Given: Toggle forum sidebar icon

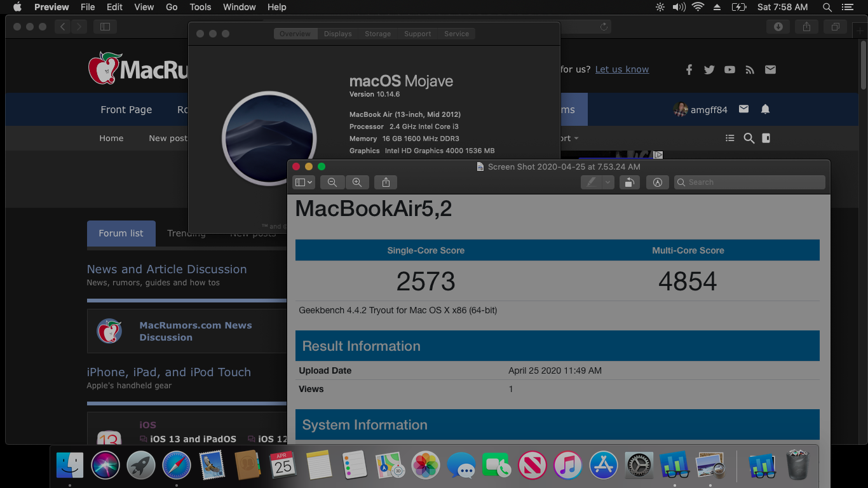Looking at the screenshot, I should click(x=766, y=138).
